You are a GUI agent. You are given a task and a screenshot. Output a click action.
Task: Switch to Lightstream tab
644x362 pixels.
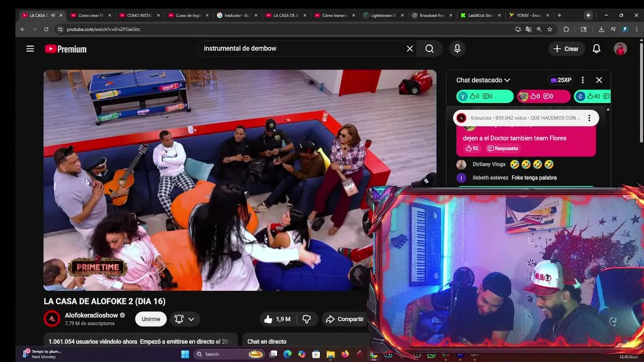[x=383, y=16]
